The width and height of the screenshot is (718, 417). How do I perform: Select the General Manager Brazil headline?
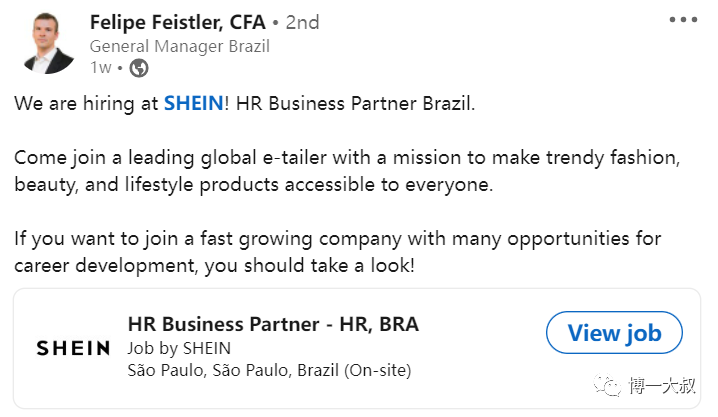[x=179, y=46]
